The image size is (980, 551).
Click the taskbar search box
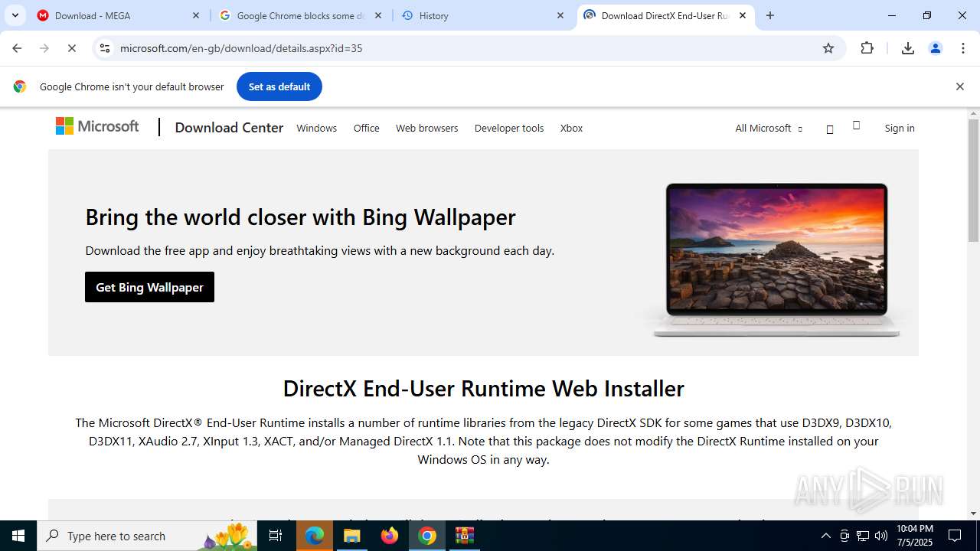147,536
